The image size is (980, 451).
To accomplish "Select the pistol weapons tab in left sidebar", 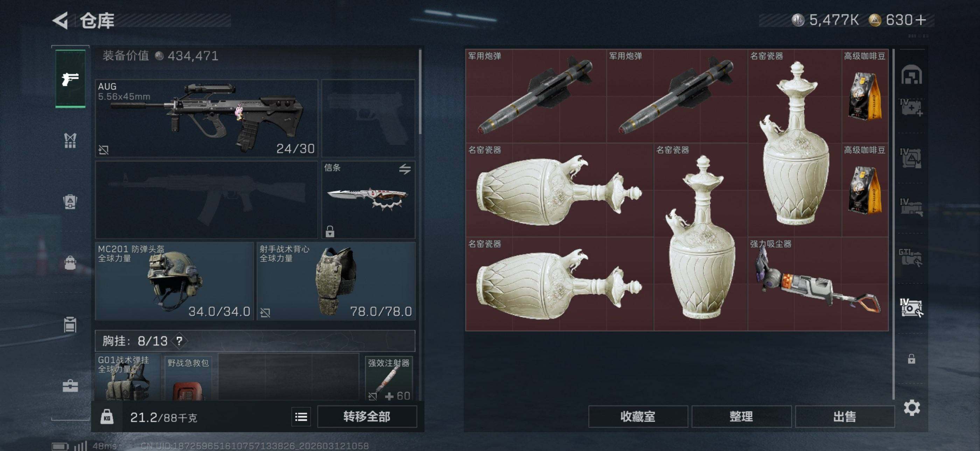I will point(70,79).
